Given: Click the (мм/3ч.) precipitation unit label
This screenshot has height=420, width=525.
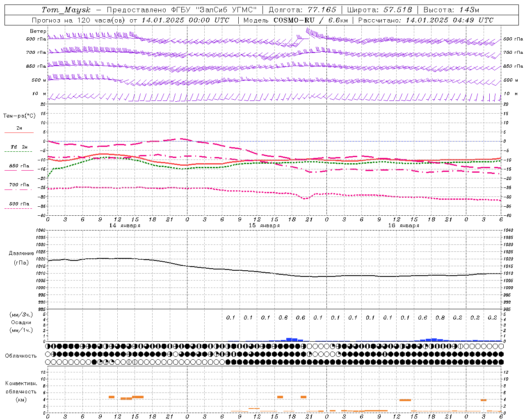Looking at the screenshot, I should [x=21, y=315].
